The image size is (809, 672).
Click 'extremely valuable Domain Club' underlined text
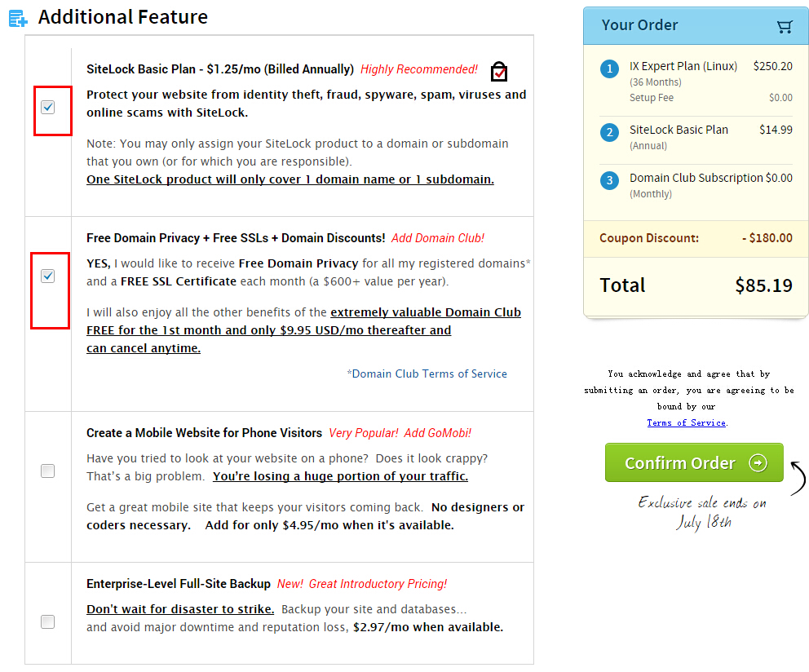(x=426, y=312)
